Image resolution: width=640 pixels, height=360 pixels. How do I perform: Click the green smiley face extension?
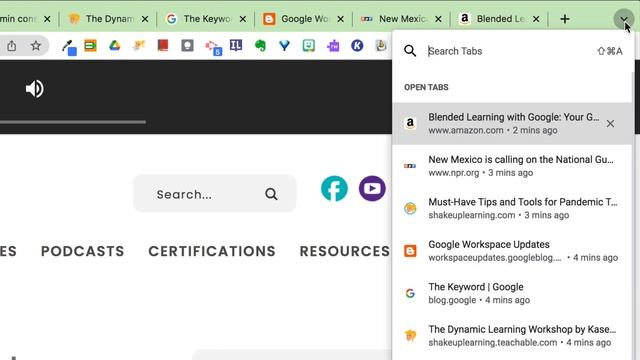309,45
